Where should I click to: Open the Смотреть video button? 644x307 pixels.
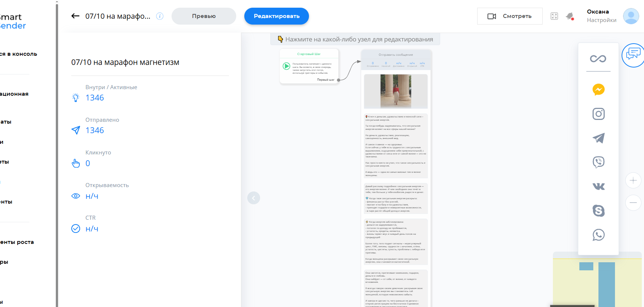click(x=510, y=16)
